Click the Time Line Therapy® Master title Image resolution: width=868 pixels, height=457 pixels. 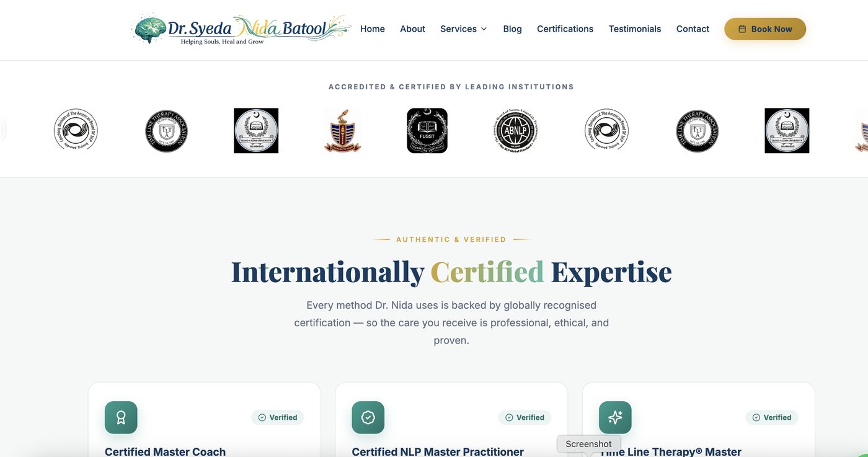point(670,451)
